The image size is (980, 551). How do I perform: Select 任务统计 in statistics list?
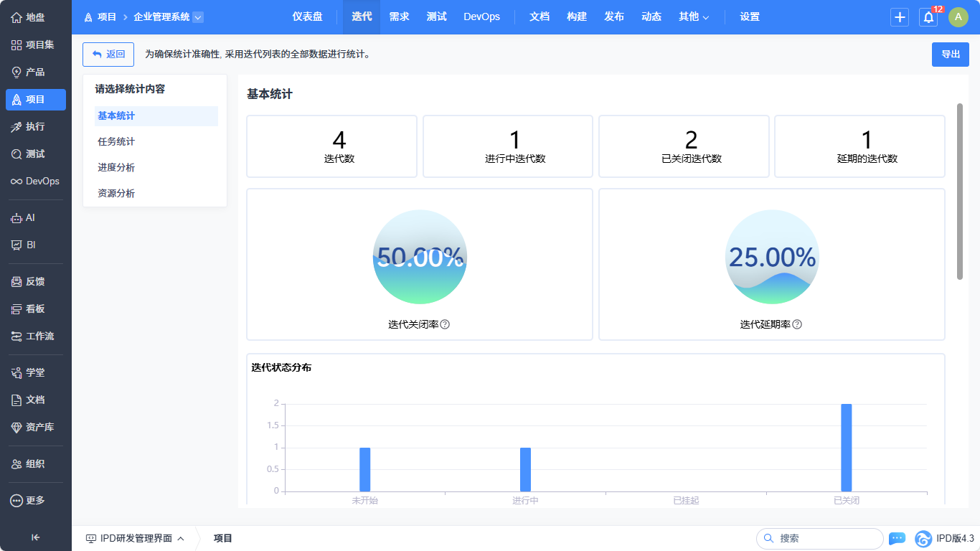click(x=116, y=141)
